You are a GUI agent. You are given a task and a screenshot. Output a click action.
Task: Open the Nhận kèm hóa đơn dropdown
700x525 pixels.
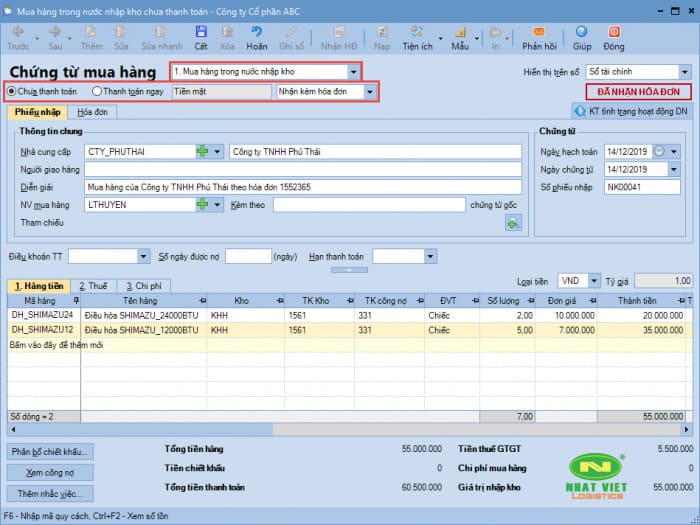click(x=370, y=91)
